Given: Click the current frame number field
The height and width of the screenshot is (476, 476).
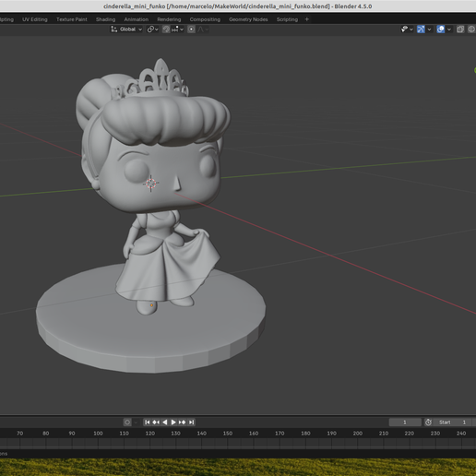Looking at the screenshot, I should [x=405, y=422].
